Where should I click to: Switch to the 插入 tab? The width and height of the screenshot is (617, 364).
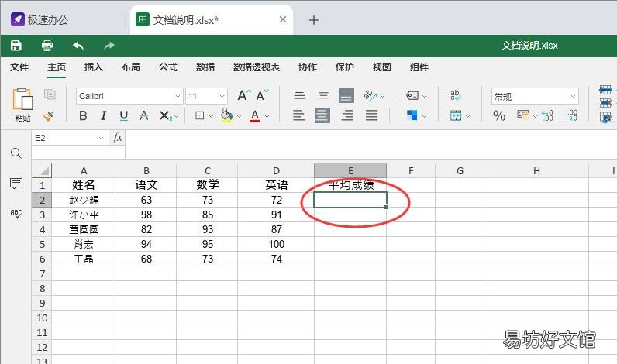(x=94, y=67)
